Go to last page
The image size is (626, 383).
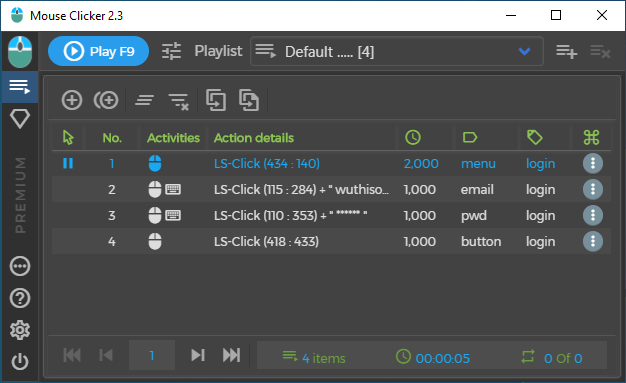click(232, 355)
